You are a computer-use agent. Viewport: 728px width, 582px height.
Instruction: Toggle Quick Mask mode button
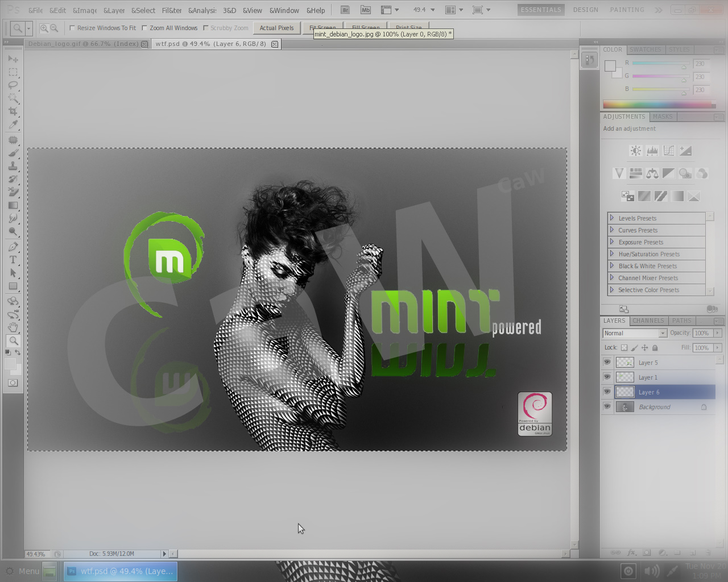click(x=13, y=383)
